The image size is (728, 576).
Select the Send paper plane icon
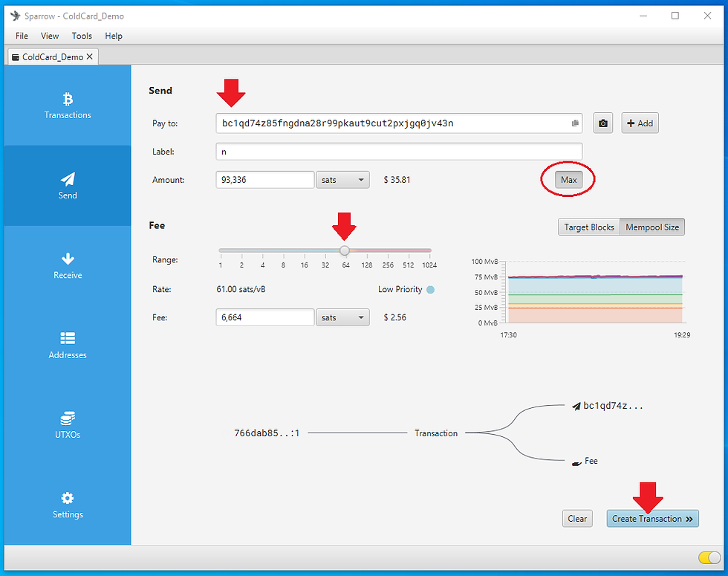coord(68,179)
